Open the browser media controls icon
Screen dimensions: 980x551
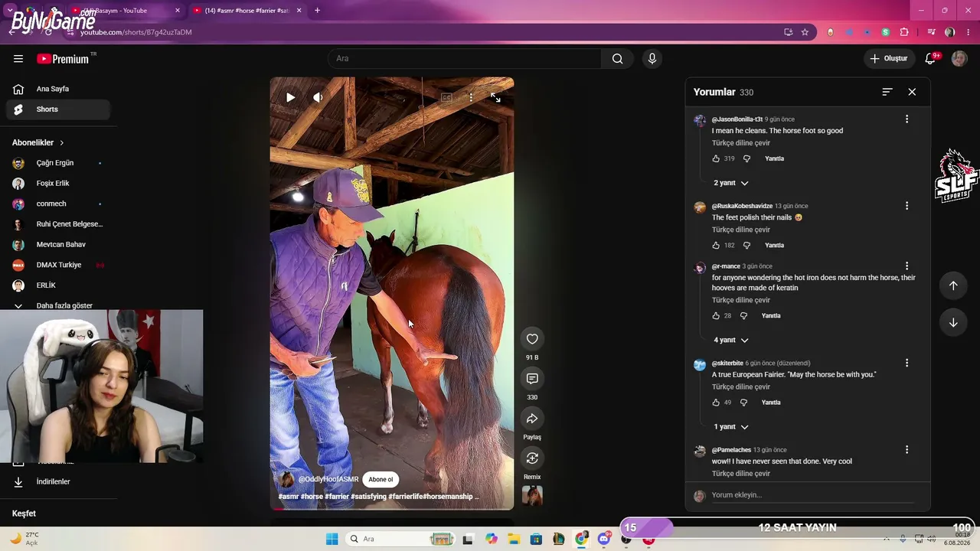click(931, 32)
